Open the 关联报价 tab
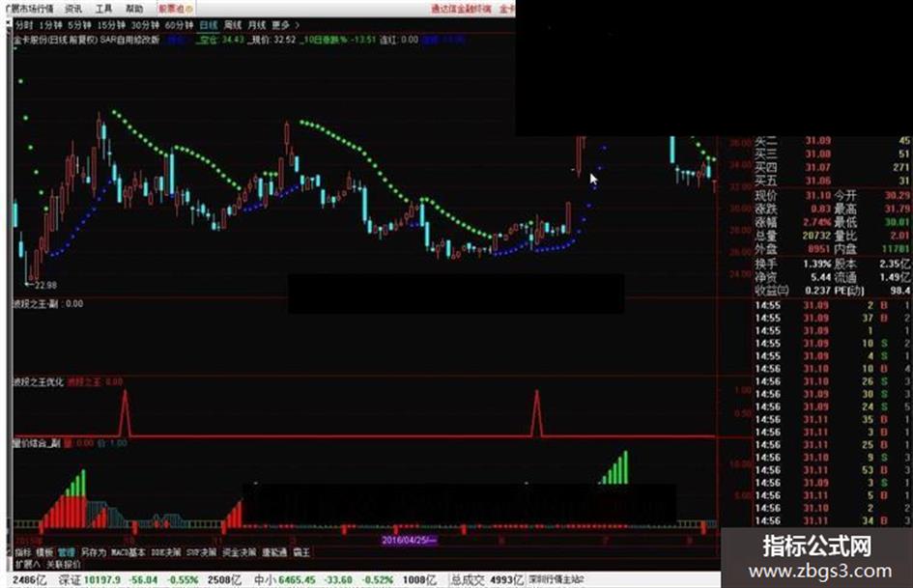Viewport: 913px width, 588px height. pos(64,564)
